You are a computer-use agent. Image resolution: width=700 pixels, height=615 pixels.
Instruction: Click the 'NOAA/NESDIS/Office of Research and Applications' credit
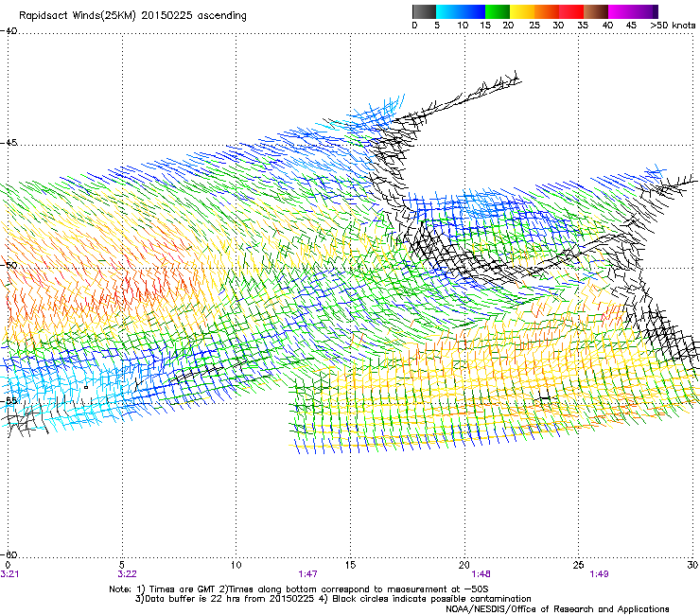pos(557,609)
